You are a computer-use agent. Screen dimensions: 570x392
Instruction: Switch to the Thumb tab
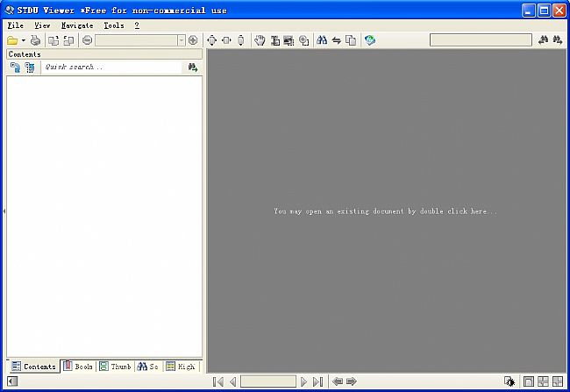115,367
